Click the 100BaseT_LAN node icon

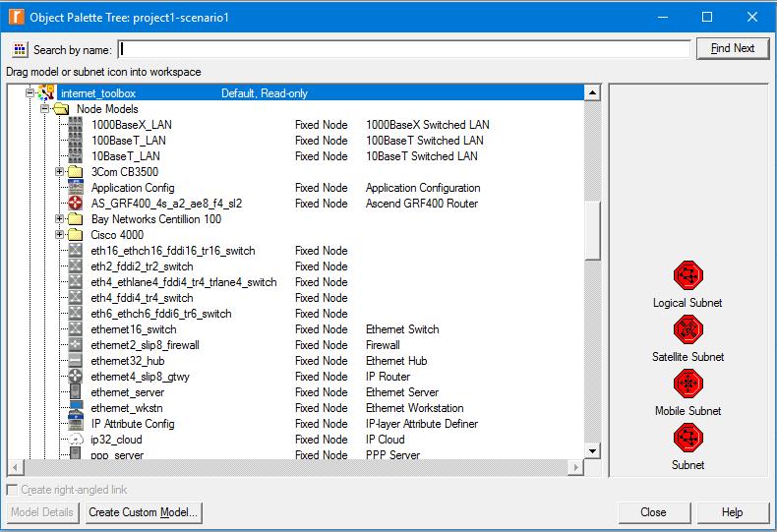pos(76,141)
